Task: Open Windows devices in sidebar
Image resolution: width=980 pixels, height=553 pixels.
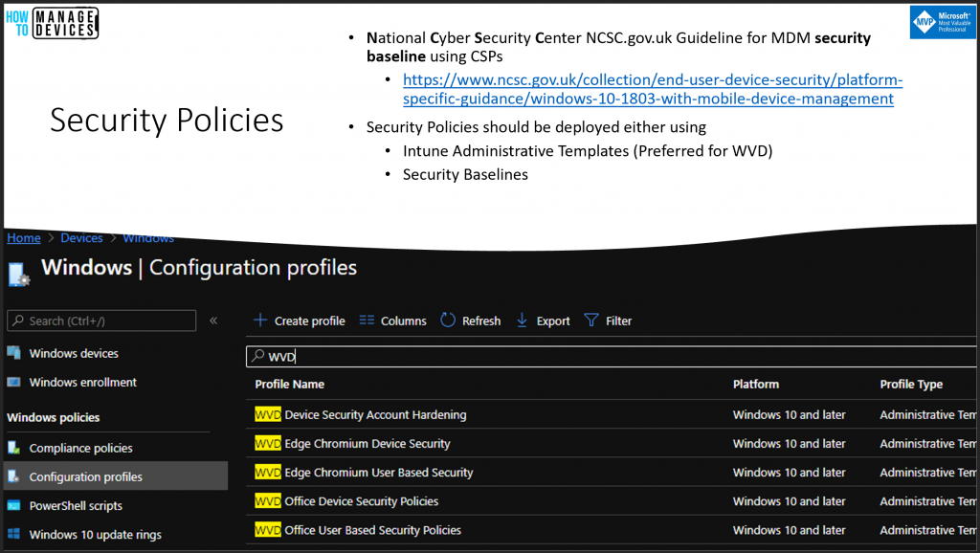Action: [x=74, y=353]
